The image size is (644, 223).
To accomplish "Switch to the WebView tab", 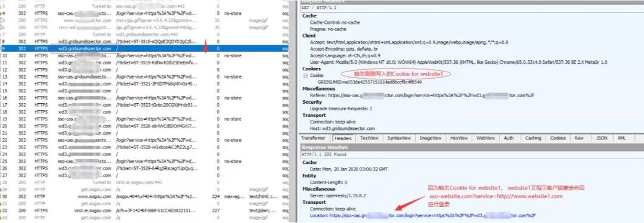I will (485, 138).
